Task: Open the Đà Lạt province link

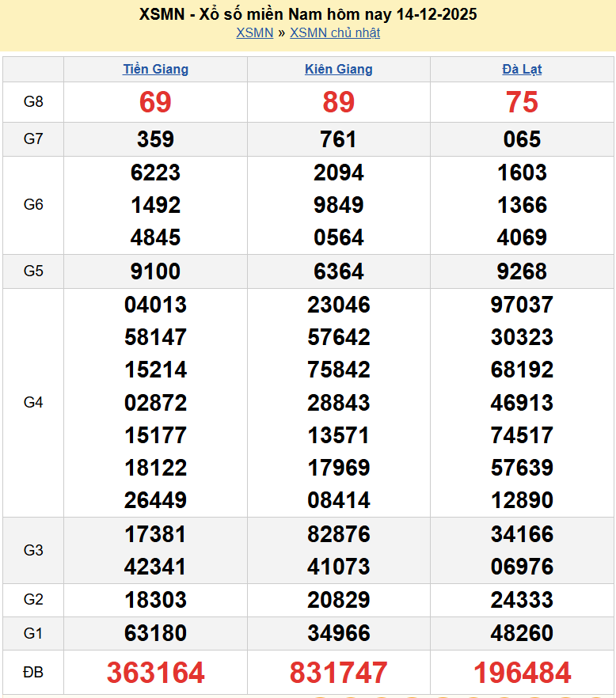Action: pyautogui.click(x=522, y=69)
